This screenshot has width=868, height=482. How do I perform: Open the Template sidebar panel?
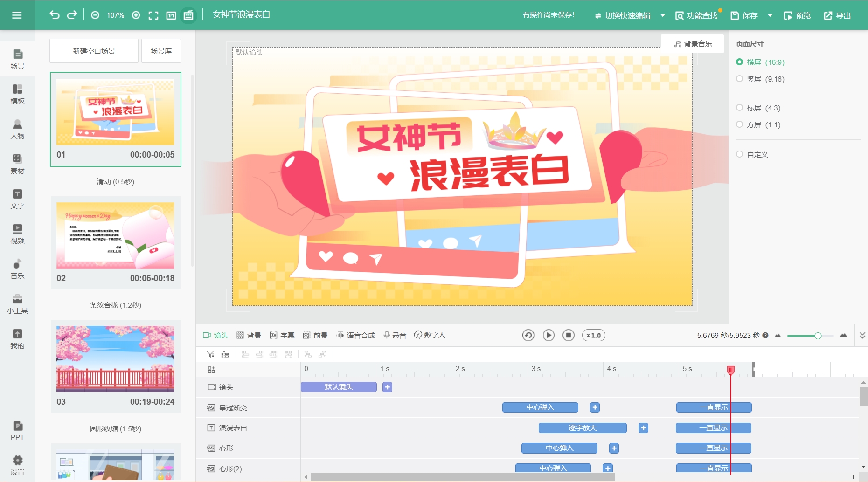point(17,94)
